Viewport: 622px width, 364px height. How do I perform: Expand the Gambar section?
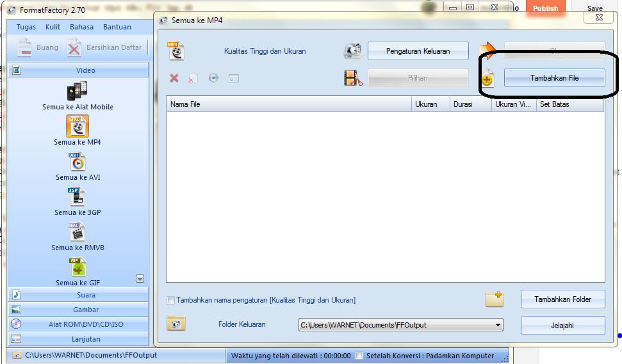click(x=78, y=310)
